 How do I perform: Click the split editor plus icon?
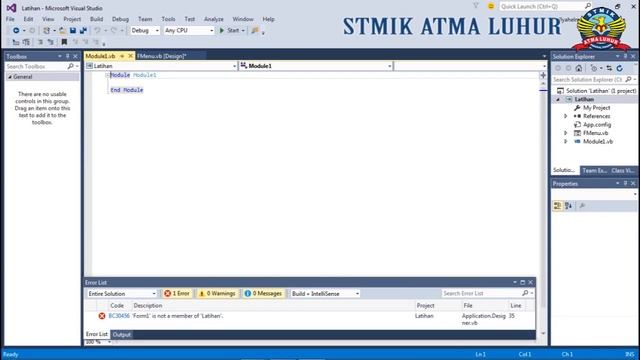pos(543,75)
